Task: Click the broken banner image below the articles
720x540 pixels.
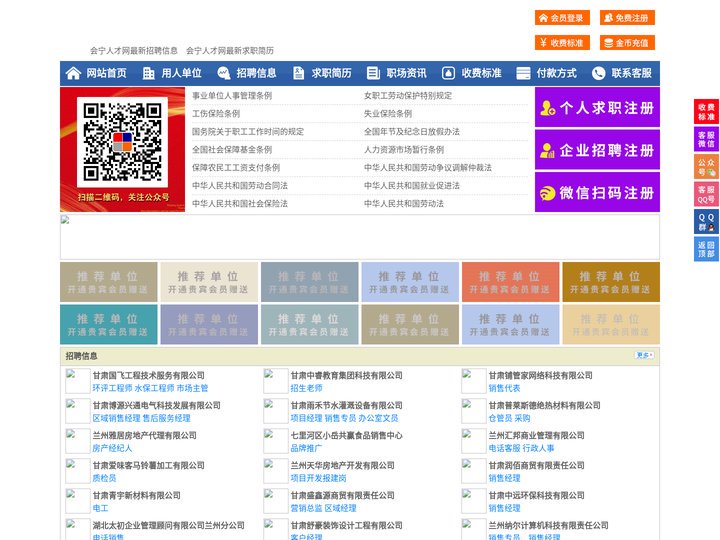Action: click(x=360, y=237)
